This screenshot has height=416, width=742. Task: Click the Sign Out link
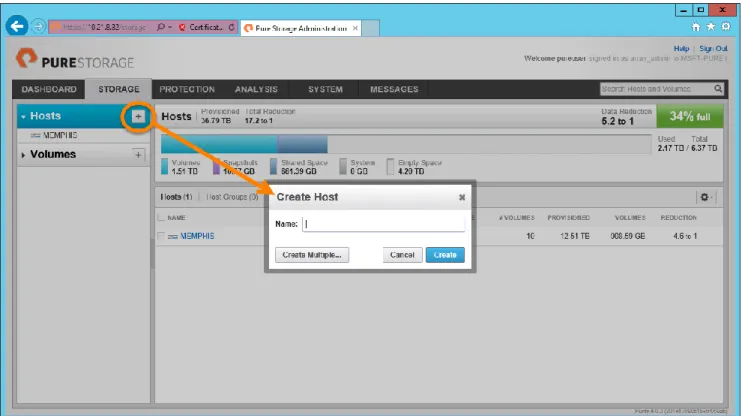click(x=713, y=48)
